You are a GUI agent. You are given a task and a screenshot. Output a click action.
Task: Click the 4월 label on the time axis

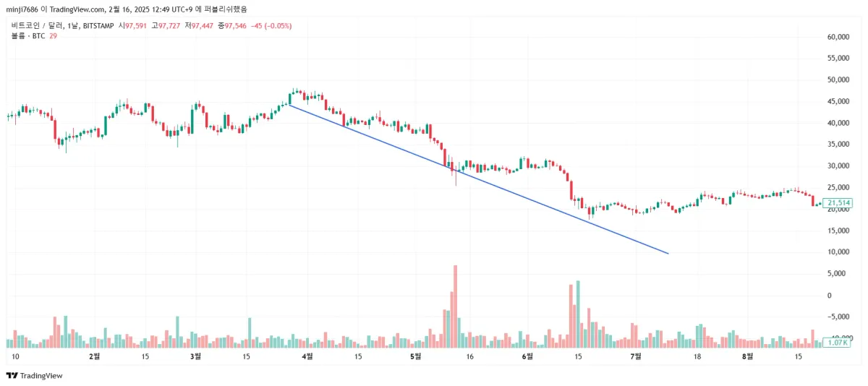[x=307, y=356]
